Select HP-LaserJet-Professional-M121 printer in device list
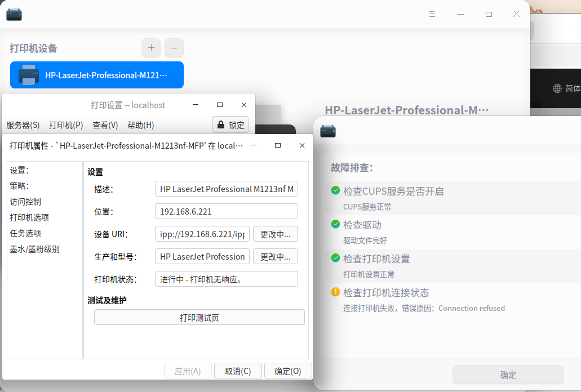This screenshot has height=392, width=581. point(97,75)
